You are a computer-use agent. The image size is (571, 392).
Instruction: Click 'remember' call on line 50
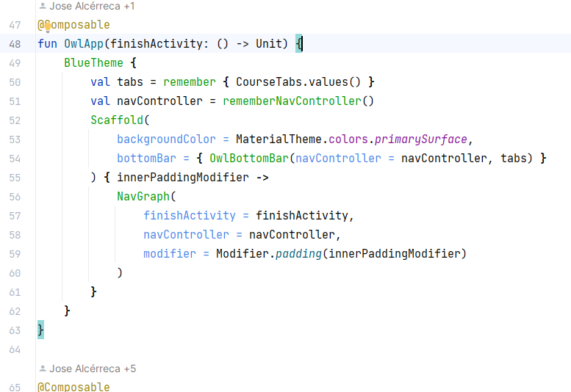pyautogui.click(x=190, y=81)
